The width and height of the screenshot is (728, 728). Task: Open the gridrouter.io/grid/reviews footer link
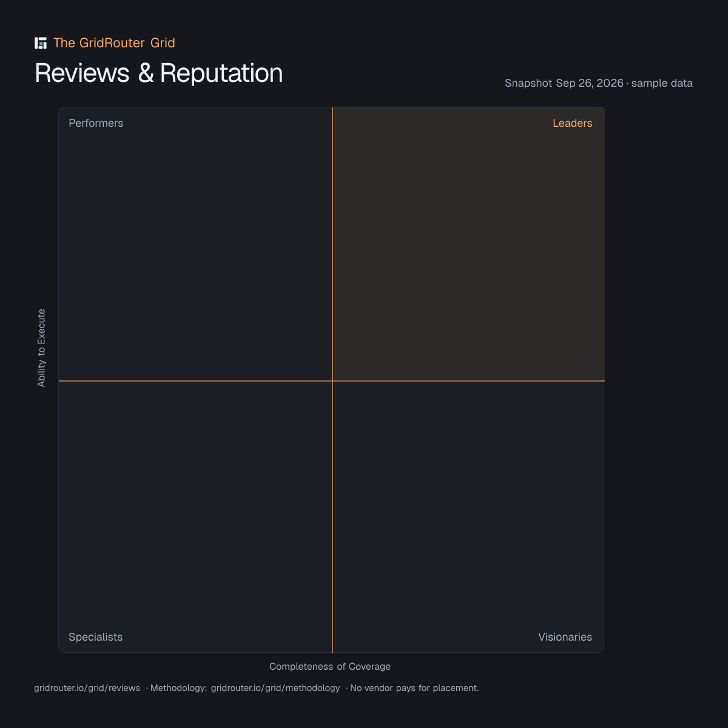(87, 688)
